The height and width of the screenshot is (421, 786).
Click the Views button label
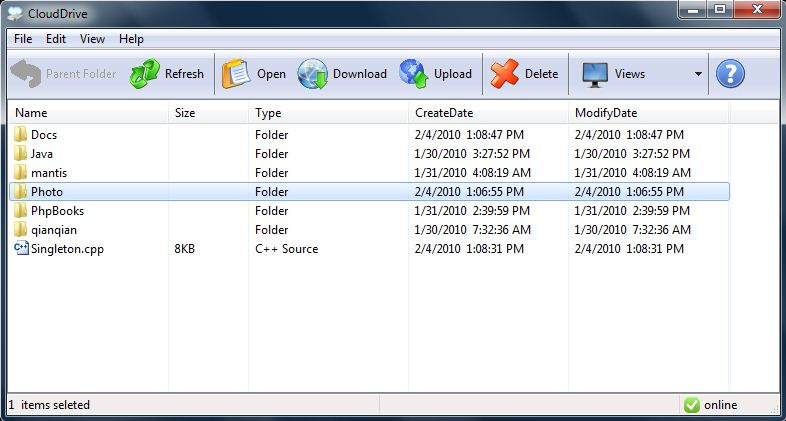(630, 74)
